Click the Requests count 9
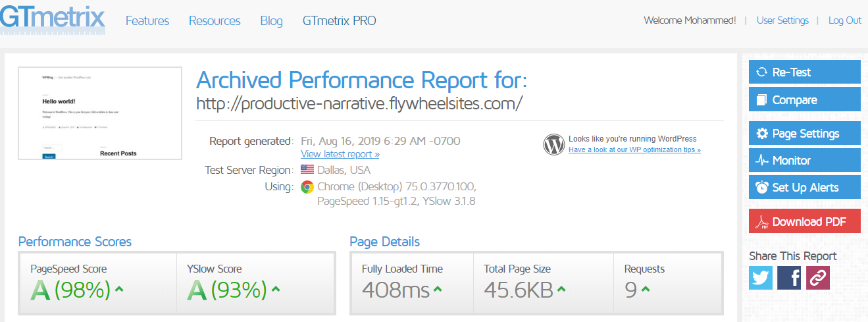This screenshot has height=322, width=868. [x=631, y=290]
